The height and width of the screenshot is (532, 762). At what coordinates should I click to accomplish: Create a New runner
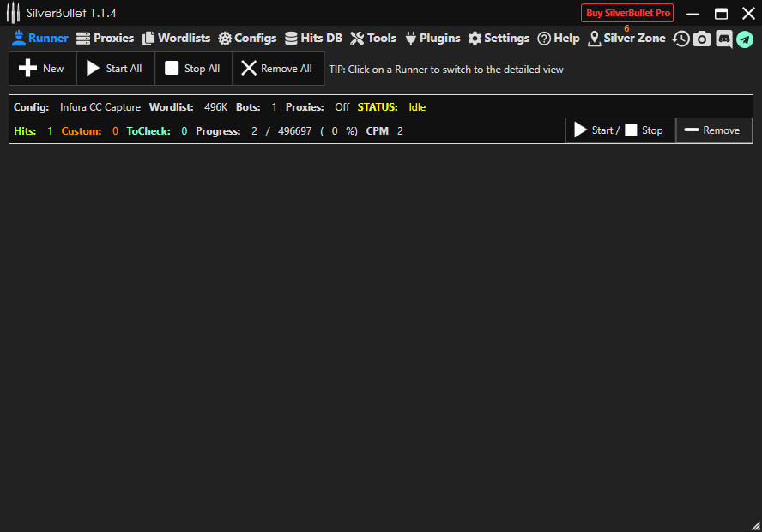point(42,69)
